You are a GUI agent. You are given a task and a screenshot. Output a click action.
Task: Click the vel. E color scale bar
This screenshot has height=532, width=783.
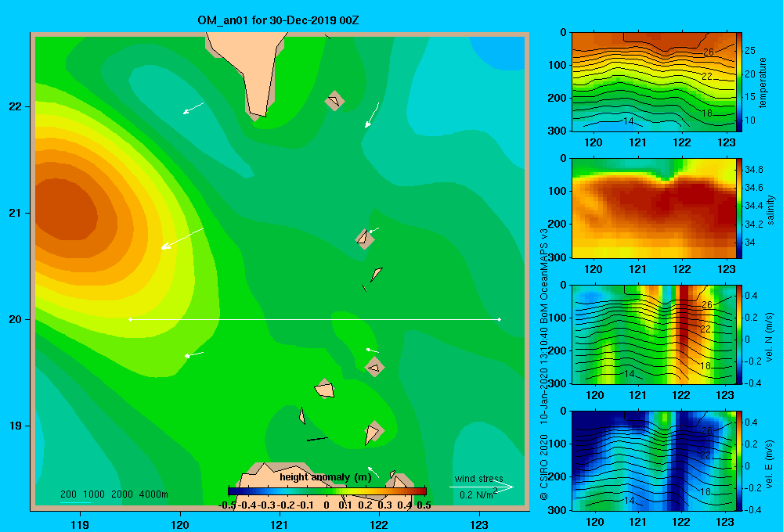coord(739,461)
